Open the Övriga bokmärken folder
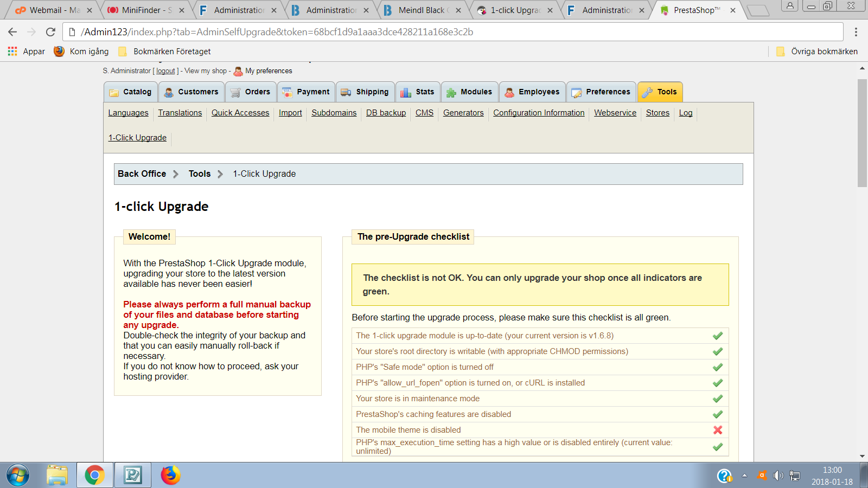The width and height of the screenshot is (868, 488). tap(817, 52)
